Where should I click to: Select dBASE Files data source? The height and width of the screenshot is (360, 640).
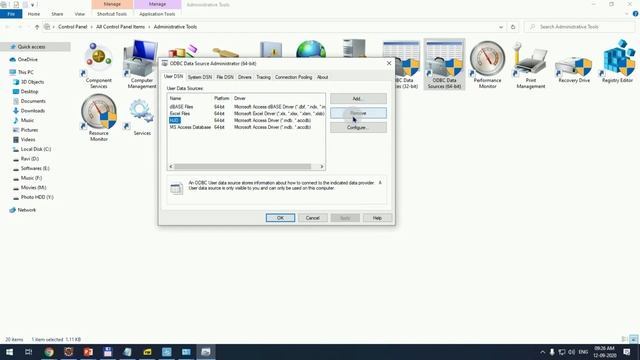247,107
